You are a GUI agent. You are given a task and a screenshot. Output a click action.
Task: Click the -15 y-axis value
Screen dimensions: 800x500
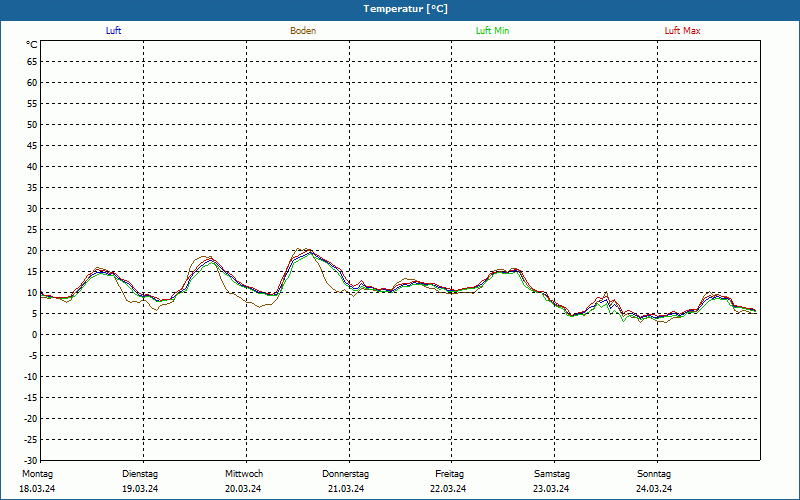click(29, 397)
